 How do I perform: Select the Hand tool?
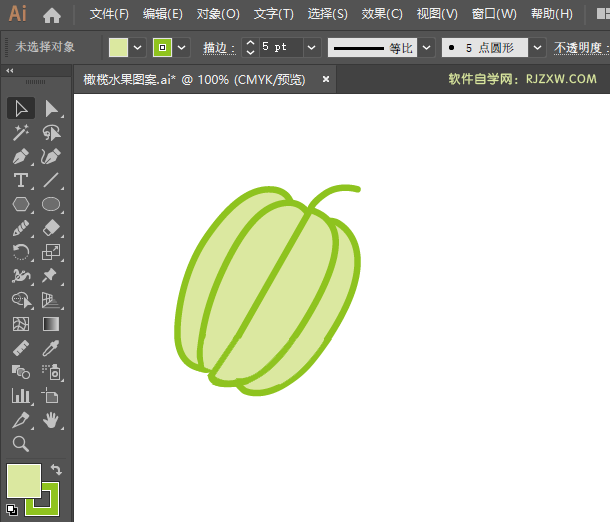click(51, 420)
